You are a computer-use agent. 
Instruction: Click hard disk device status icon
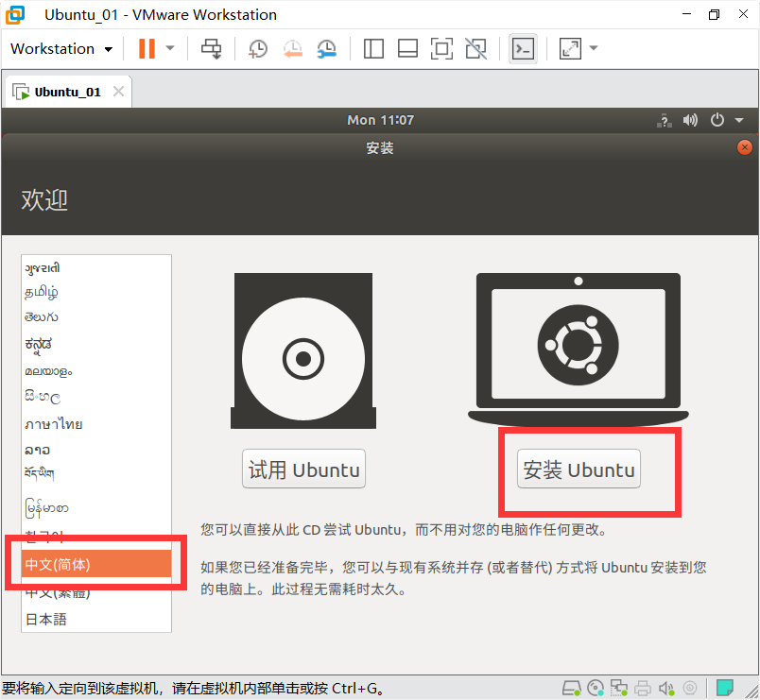pyautogui.click(x=572, y=688)
